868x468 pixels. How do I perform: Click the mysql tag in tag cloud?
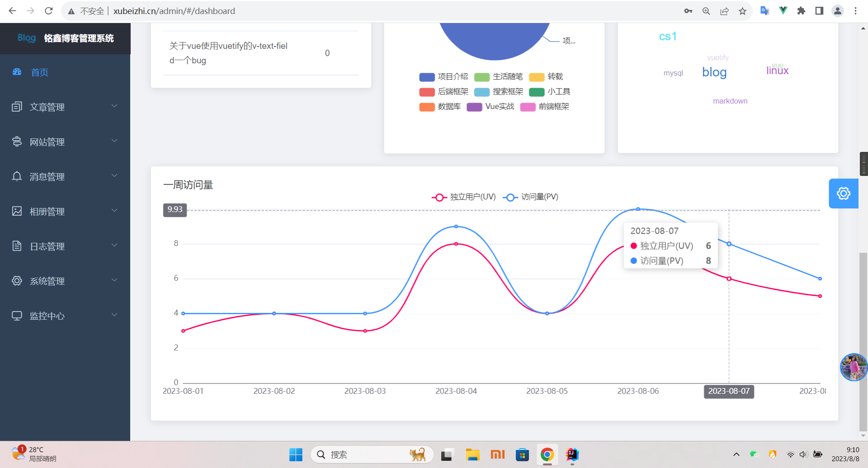[x=673, y=73]
